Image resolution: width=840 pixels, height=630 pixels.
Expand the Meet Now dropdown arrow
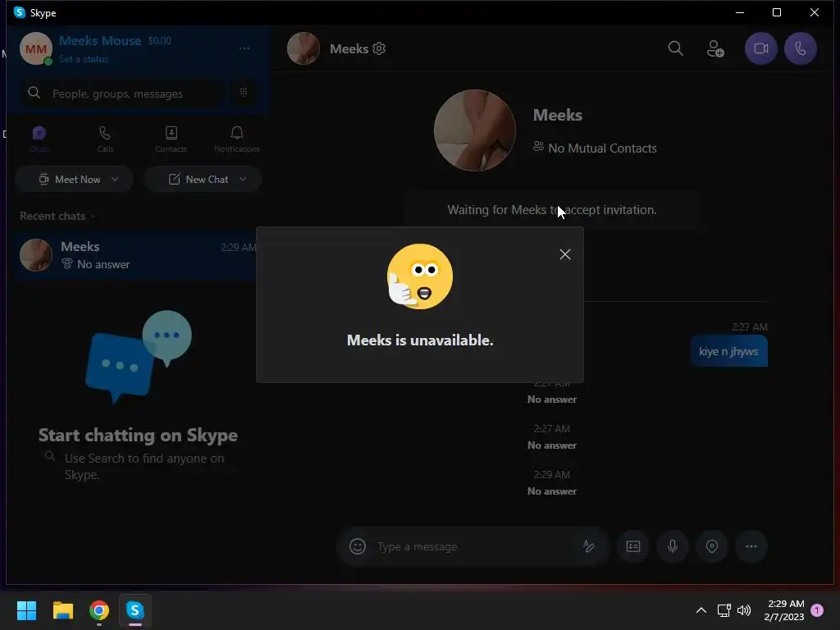pyautogui.click(x=115, y=179)
